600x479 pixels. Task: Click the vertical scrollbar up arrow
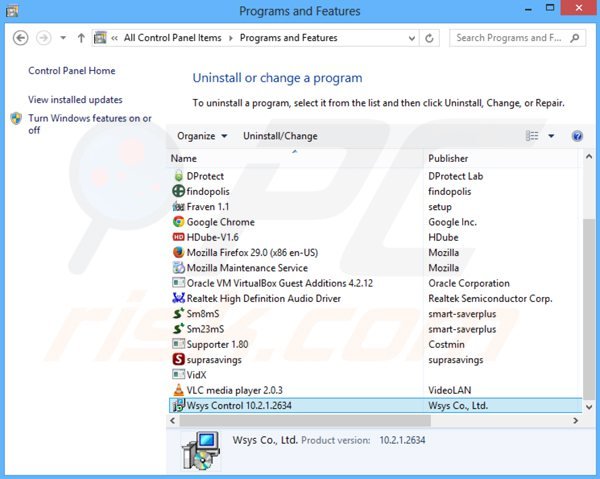[x=589, y=156]
